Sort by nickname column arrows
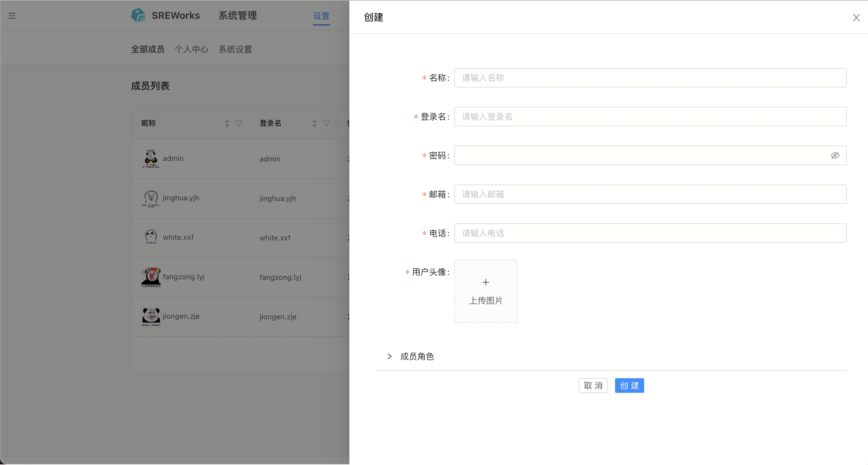Screen dimensions: 868x465 pyautogui.click(x=227, y=124)
